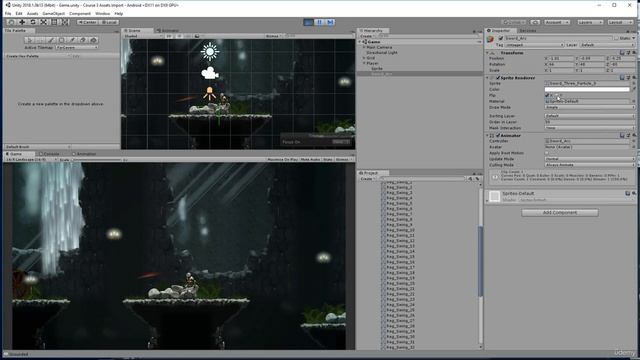This screenshot has width=640, height=360.
Task: Click the Sprite object picker circle
Action: point(634,83)
